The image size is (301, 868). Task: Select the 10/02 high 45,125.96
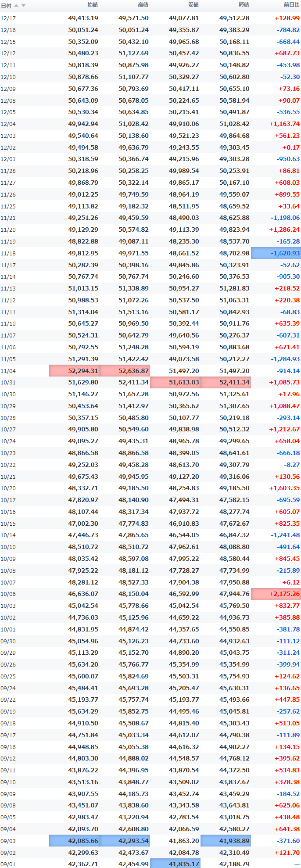click(133, 617)
